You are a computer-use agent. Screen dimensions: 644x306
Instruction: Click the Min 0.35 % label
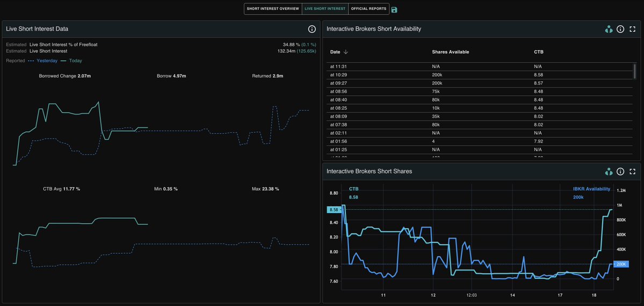click(x=166, y=189)
